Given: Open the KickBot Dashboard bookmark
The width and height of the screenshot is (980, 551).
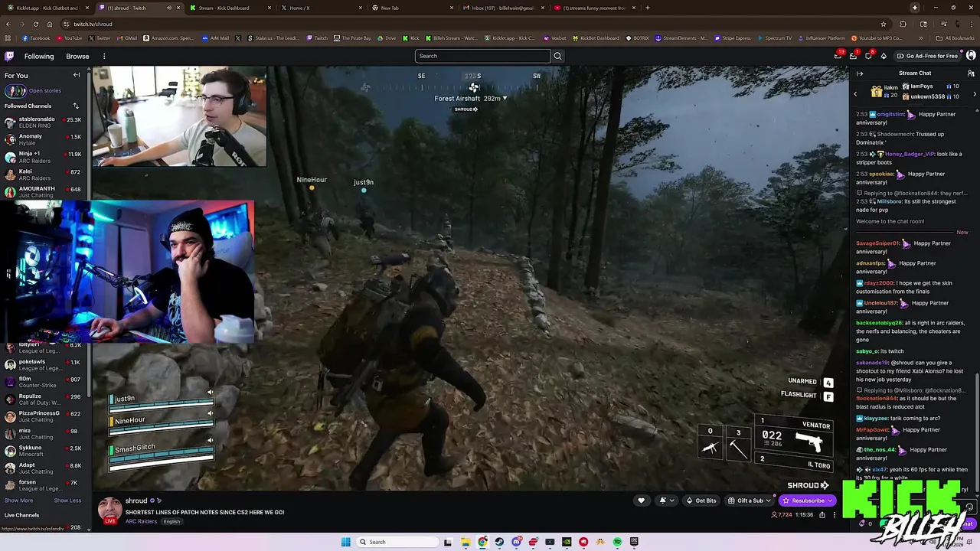Looking at the screenshot, I should coord(595,38).
